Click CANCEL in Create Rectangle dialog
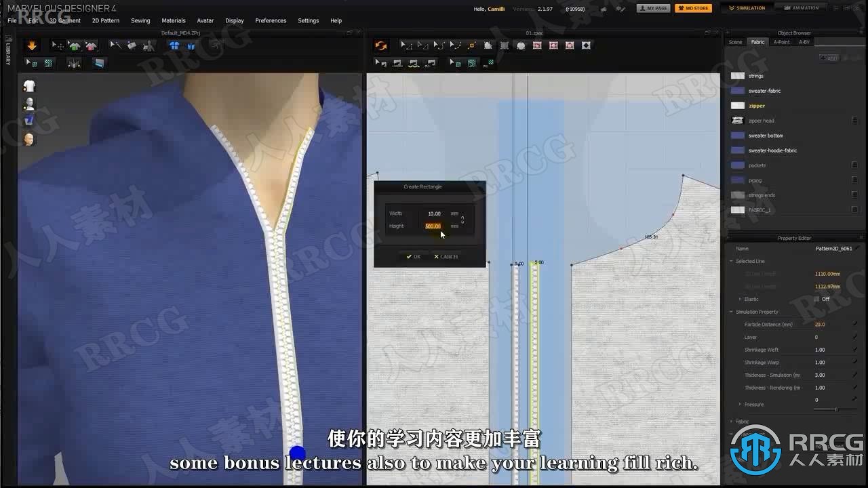868x488 pixels. pyautogui.click(x=446, y=257)
